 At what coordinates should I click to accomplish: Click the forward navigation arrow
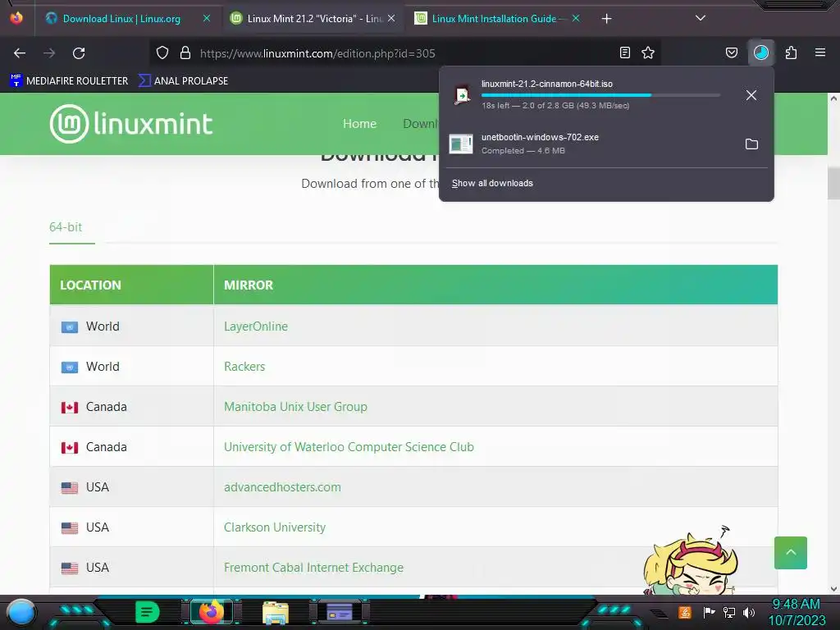(49, 53)
